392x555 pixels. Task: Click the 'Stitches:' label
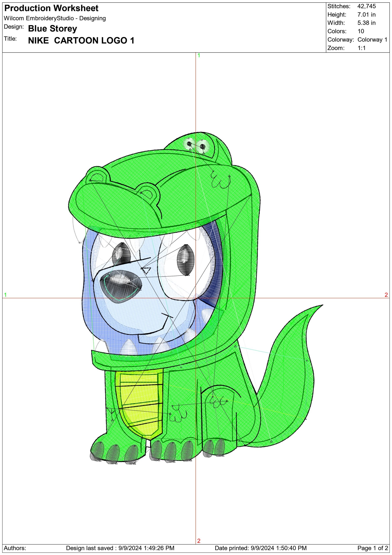tap(339, 6)
